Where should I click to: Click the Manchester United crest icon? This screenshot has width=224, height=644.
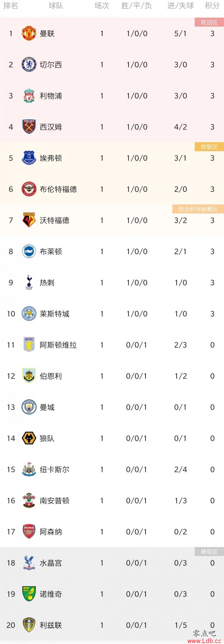tap(29, 33)
